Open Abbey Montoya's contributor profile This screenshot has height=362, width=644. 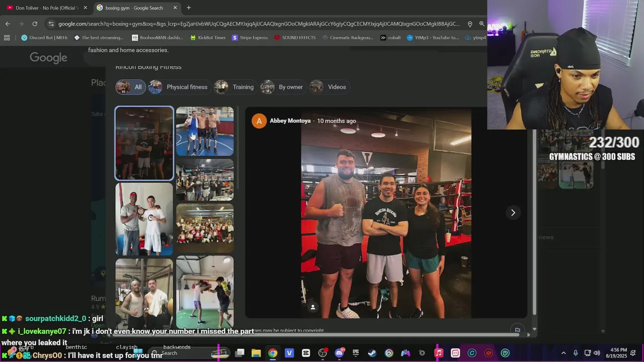290,121
